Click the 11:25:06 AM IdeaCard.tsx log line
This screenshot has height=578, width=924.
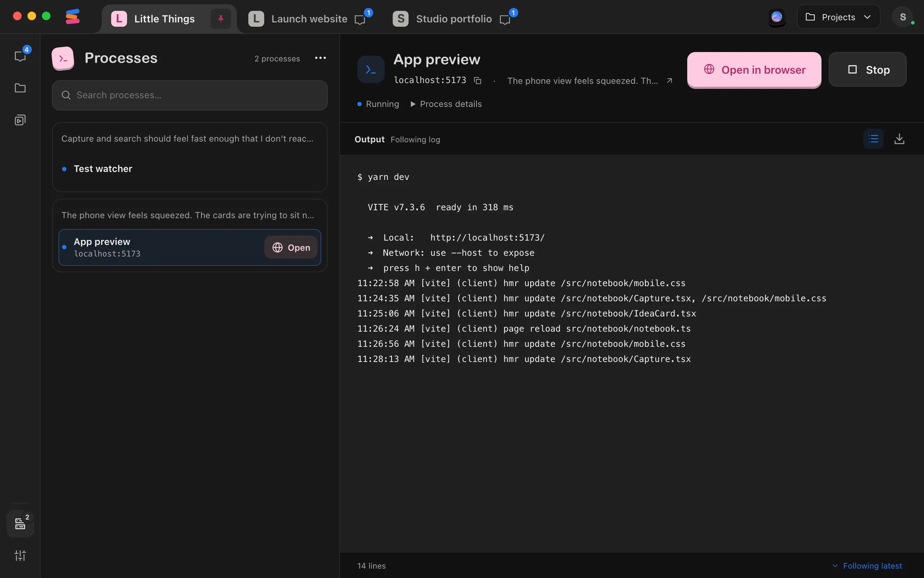[527, 314]
